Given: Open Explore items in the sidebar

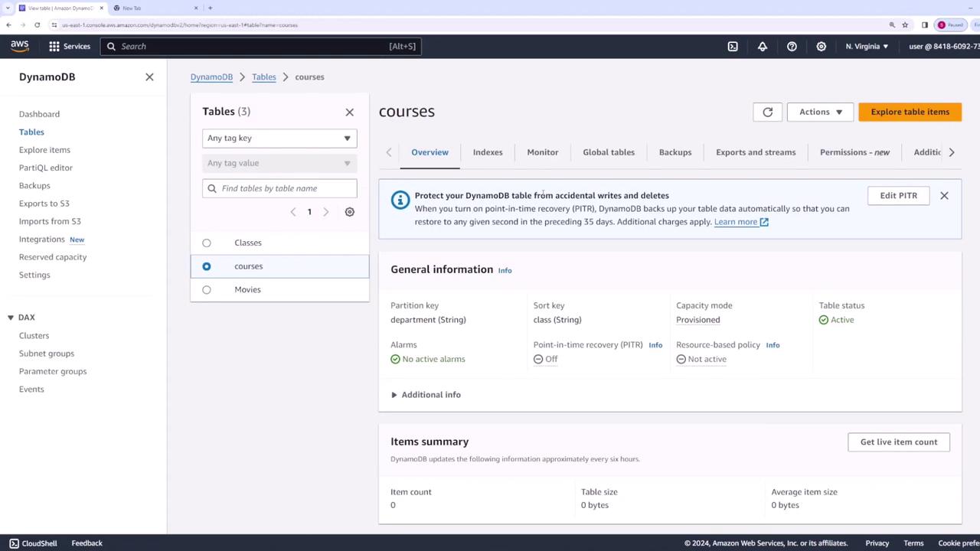Looking at the screenshot, I should tap(44, 150).
